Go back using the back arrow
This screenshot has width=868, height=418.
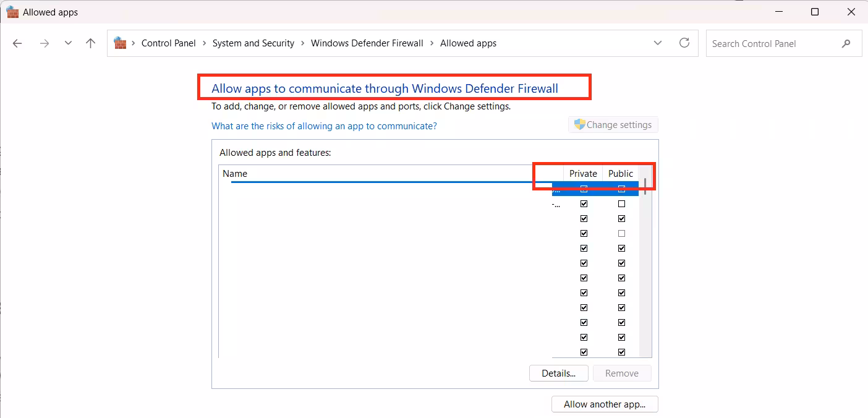pos(17,43)
